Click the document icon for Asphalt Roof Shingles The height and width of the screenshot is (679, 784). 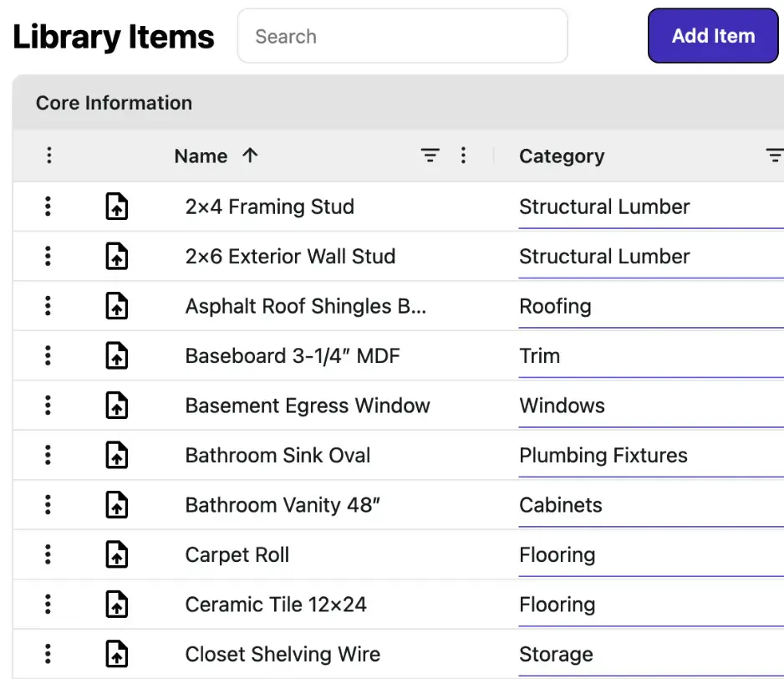pyautogui.click(x=116, y=306)
